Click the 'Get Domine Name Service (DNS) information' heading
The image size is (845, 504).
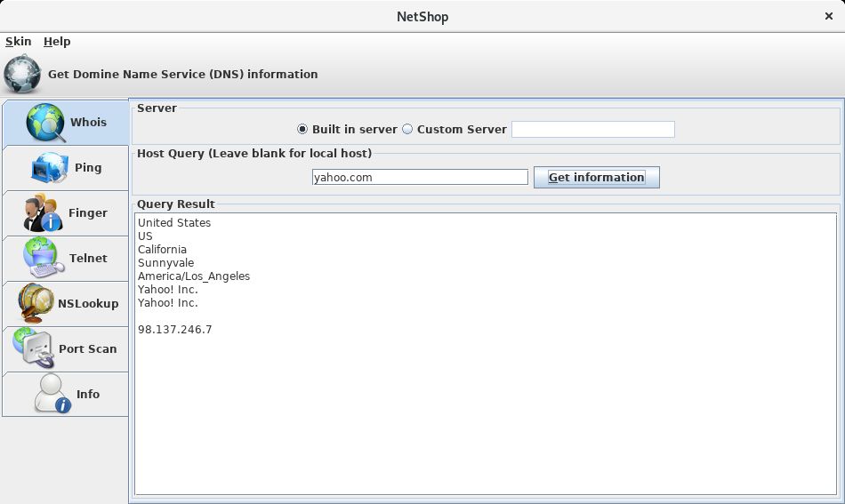182,75
